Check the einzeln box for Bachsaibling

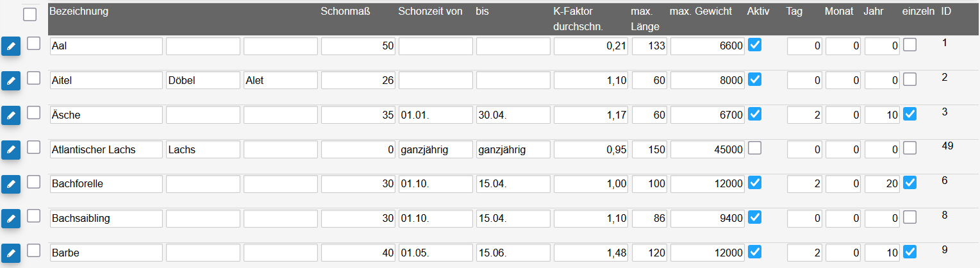909,217
